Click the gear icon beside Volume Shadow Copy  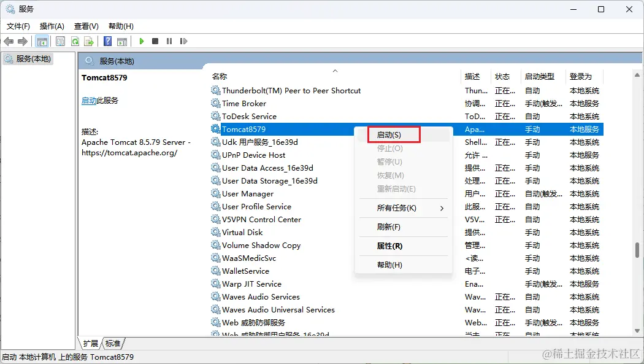pos(216,245)
